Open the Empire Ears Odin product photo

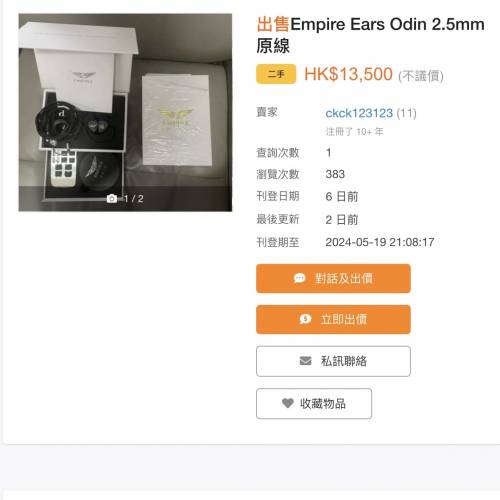125,112
